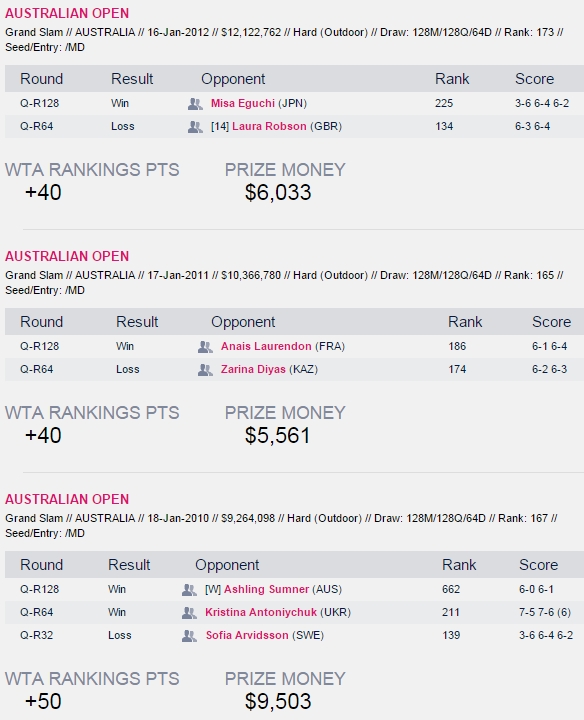
Task: Click the head-to-head icon beside Laura Robson
Action: [x=195, y=127]
